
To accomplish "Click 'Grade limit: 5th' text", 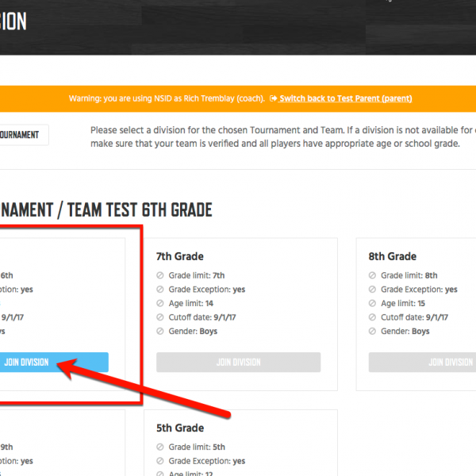I will 197,447.
